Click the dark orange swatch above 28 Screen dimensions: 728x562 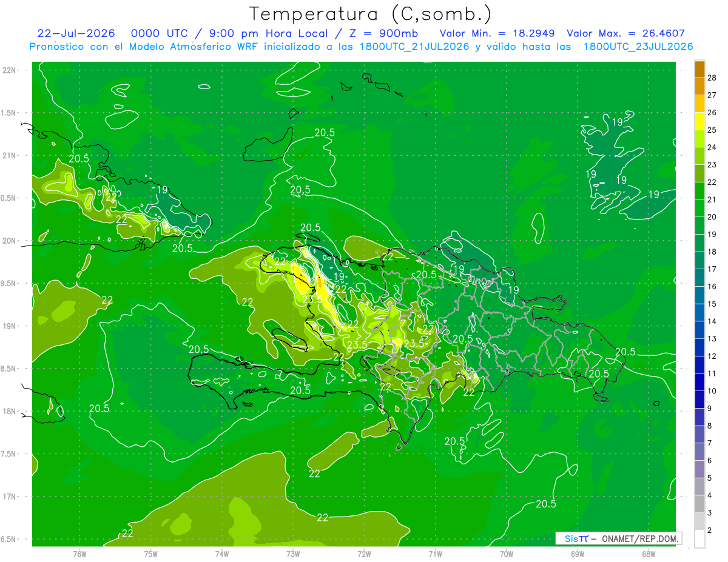(x=699, y=69)
